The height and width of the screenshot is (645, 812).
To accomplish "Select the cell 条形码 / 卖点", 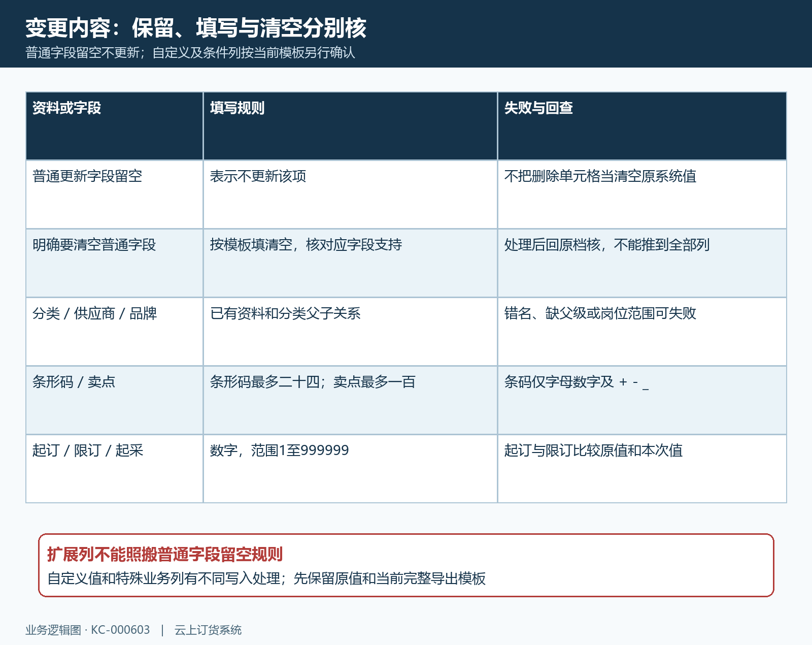I will click(x=115, y=400).
